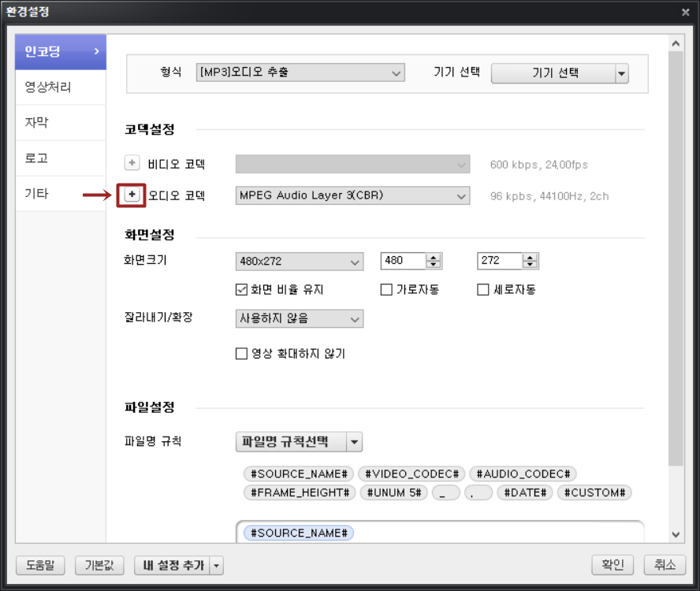Add the period tag
The image size is (700, 591).
(478, 492)
